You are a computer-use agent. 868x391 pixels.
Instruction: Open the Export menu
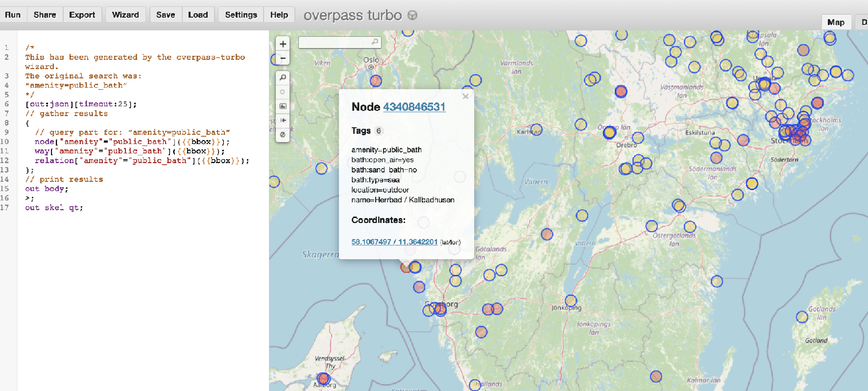82,15
